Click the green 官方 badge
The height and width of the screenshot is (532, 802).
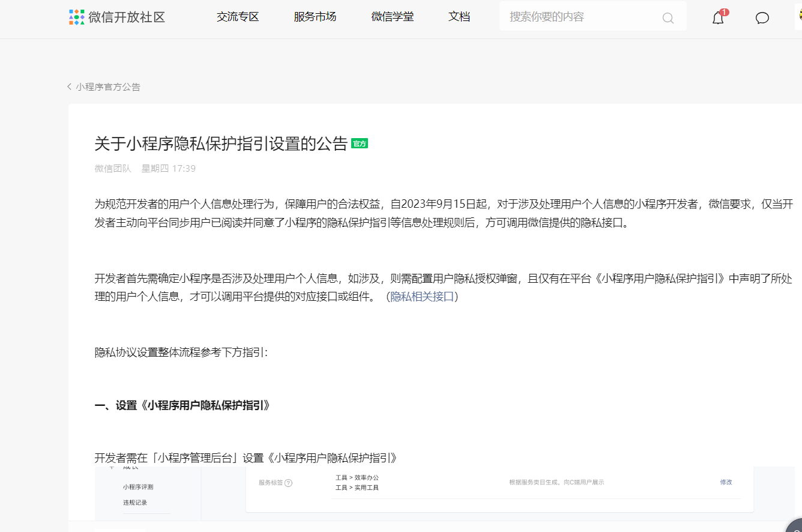point(360,144)
